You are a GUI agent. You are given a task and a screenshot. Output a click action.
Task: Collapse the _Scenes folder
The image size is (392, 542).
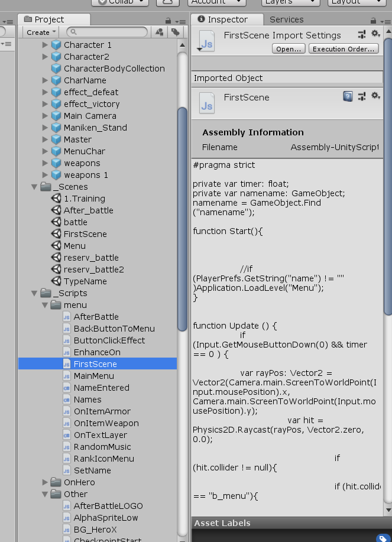click(x=34, y=187)
